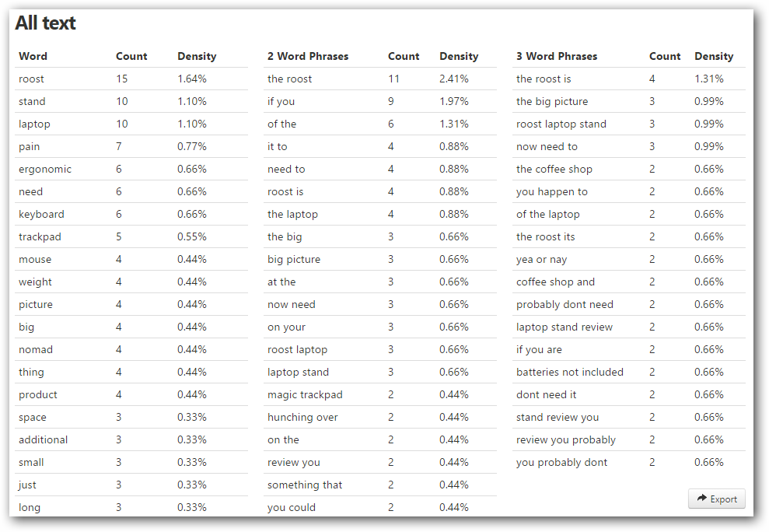Click 'roost laptop stand' three-word phrase
769x532 pixels.
pyautogui.click(x=561, y=124)
